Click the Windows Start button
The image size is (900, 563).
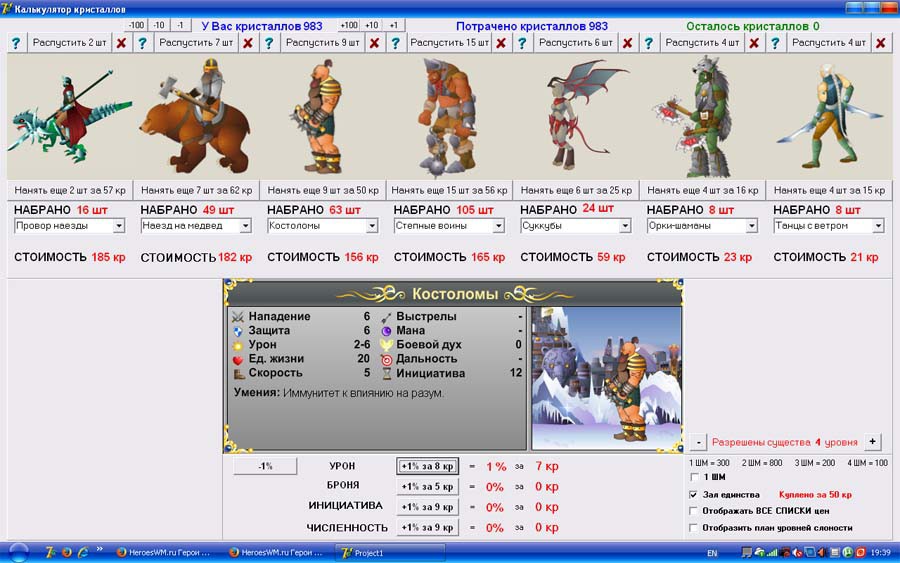pos(18,553)
